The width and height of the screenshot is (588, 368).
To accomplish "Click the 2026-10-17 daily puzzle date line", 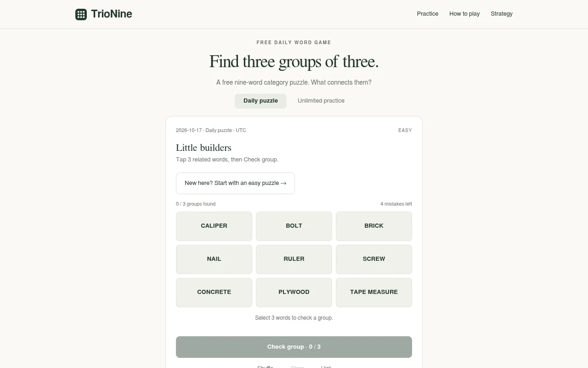I will click(x=211, y=130).
